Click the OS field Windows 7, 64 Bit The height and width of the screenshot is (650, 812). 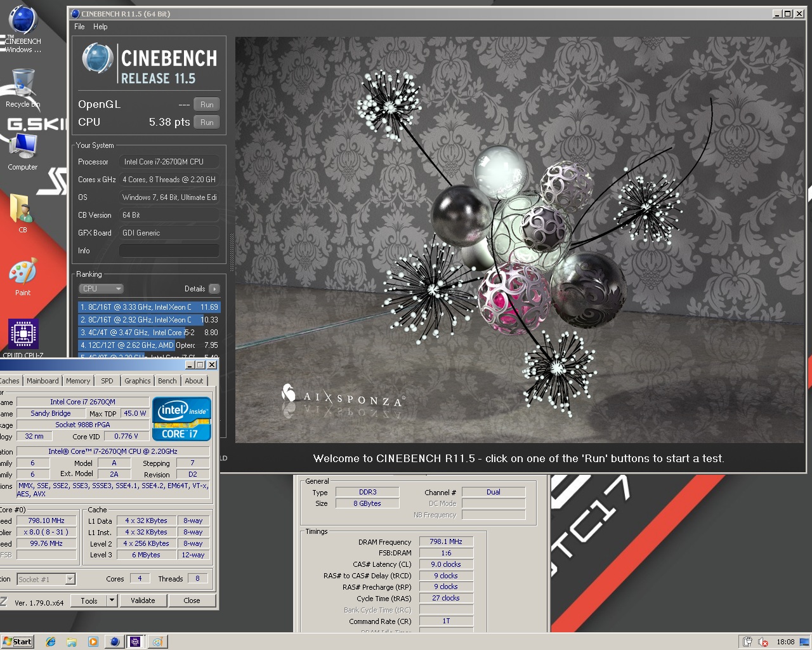click(169, 197)
